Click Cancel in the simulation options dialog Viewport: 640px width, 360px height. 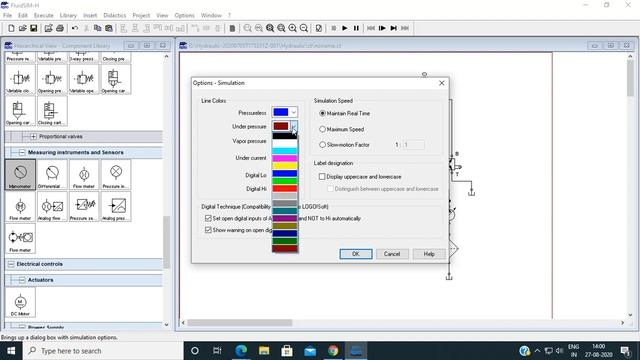click(x=392, y=254)
